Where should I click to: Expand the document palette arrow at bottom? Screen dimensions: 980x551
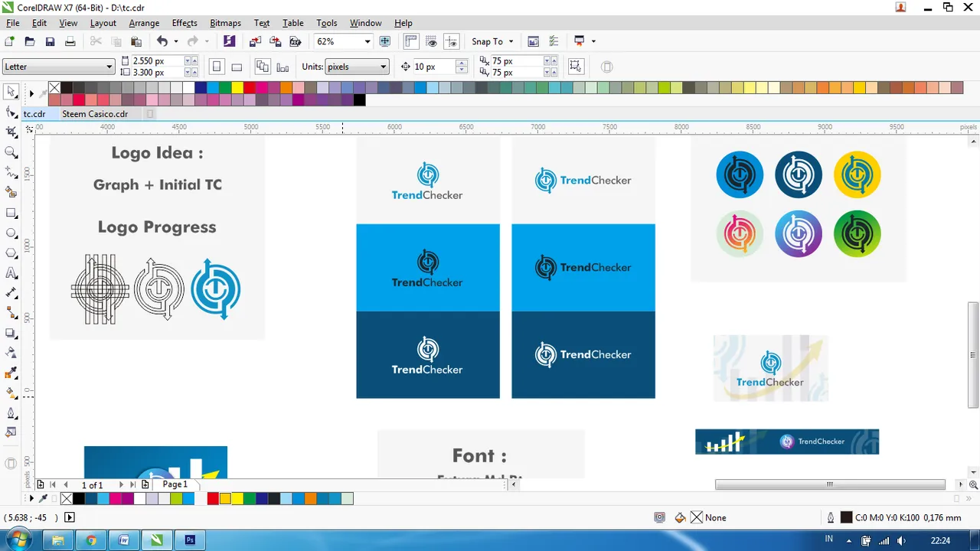pos(31,498)
